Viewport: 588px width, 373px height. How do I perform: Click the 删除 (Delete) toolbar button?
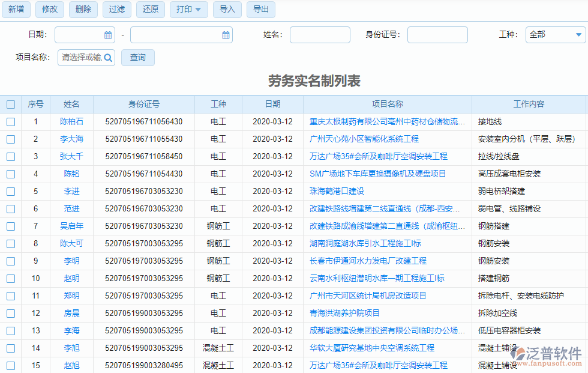(x=83, y=9)
